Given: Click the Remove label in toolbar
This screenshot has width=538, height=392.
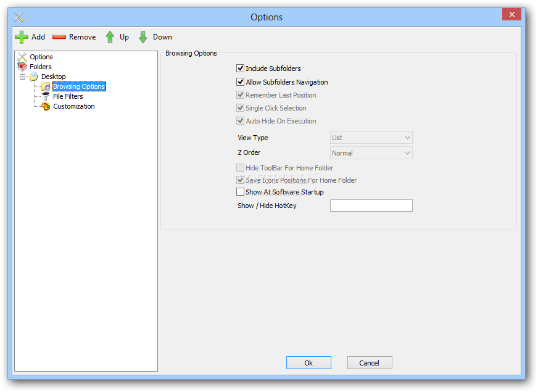Looking at the screenshot, I should (82, 37).
